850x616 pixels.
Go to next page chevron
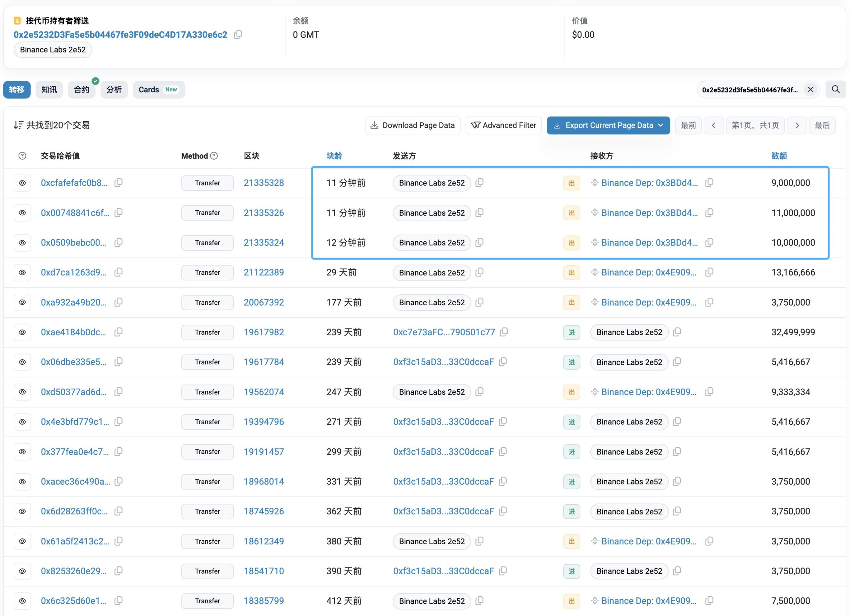[x=797, y=125]
